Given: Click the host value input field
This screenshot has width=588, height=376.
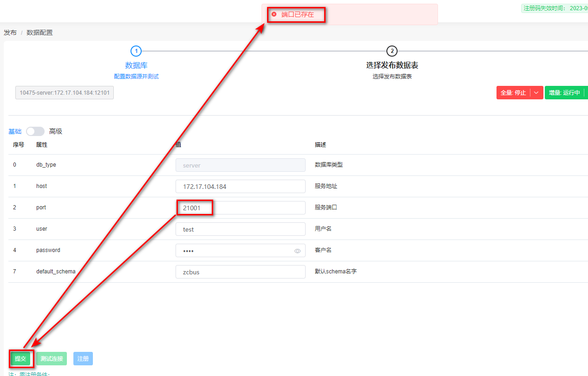Looking at the screenshot, I should point(240,187).
